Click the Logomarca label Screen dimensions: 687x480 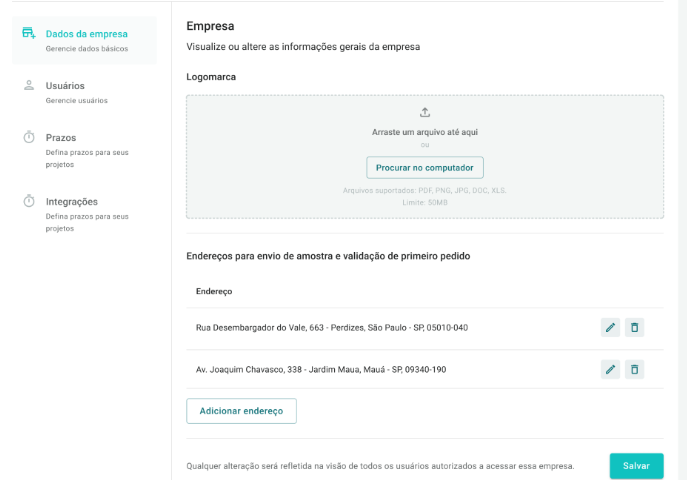(x=211, y=77)
